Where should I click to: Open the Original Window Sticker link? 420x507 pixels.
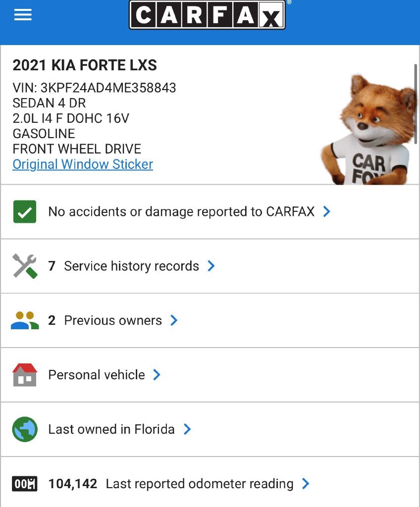coord(83,164)
